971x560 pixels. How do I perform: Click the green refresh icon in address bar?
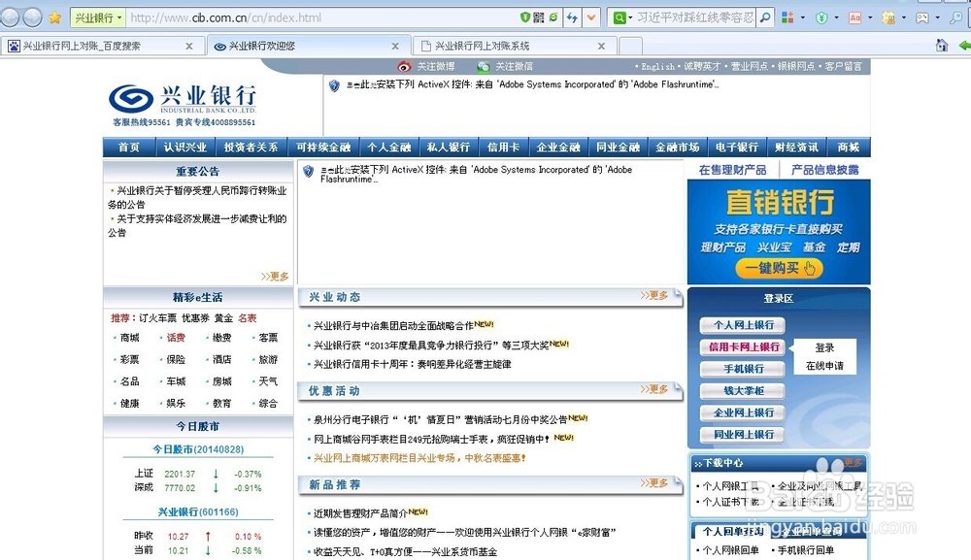[x=553, y=17]
